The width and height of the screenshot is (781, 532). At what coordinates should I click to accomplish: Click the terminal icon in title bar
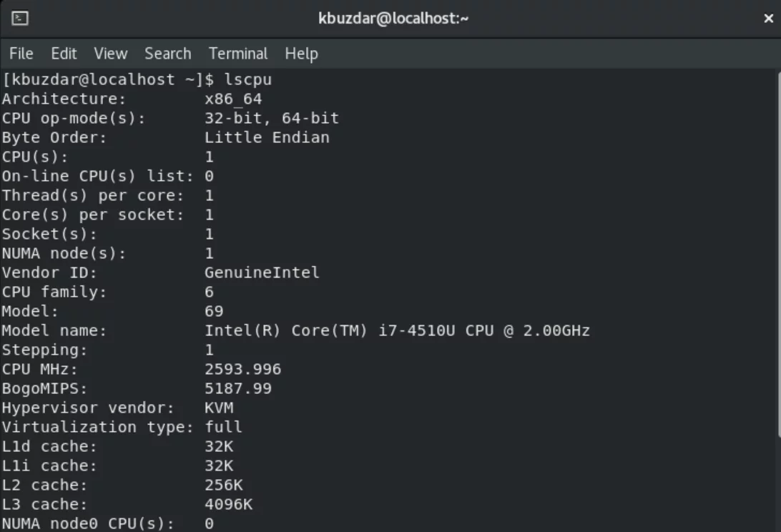[x=20, y=19]
